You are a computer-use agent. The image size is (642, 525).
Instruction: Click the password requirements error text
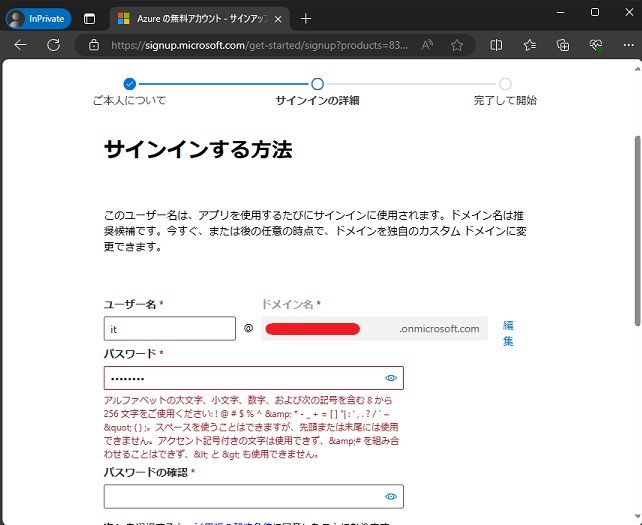click(x=251, y=427)
